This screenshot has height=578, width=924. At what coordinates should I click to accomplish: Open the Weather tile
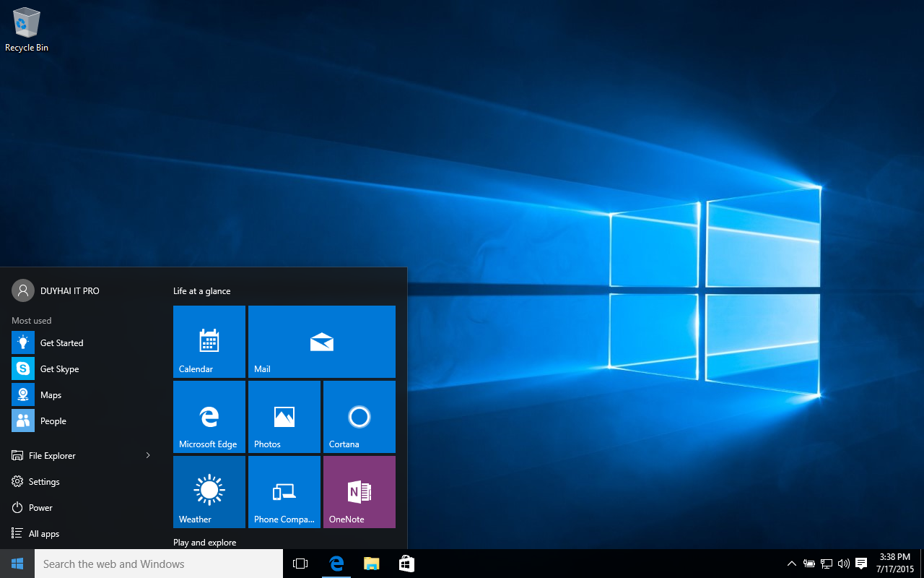[209, 492]
